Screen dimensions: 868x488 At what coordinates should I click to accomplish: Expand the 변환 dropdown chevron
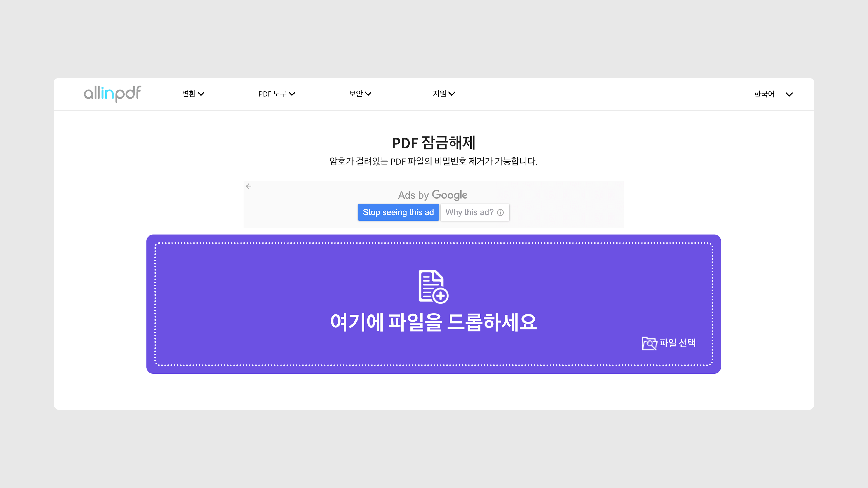[x=201, y=94]
